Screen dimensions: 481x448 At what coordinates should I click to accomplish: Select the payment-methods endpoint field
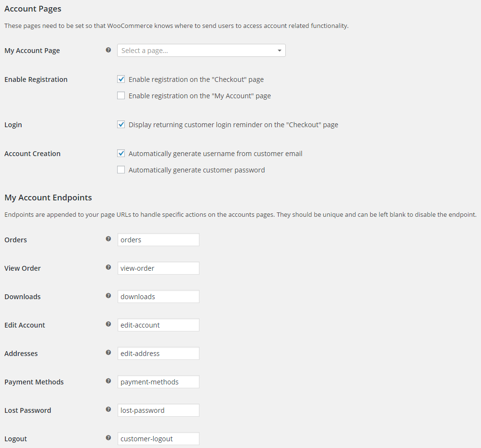pyautogui.click(x=158, y=382)
